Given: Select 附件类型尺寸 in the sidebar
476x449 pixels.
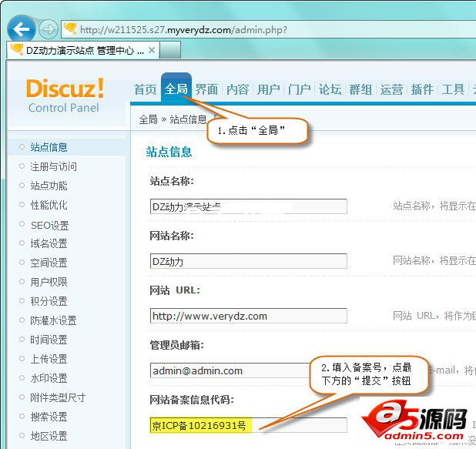Looking at the screenshot, I should click(58, 397).
